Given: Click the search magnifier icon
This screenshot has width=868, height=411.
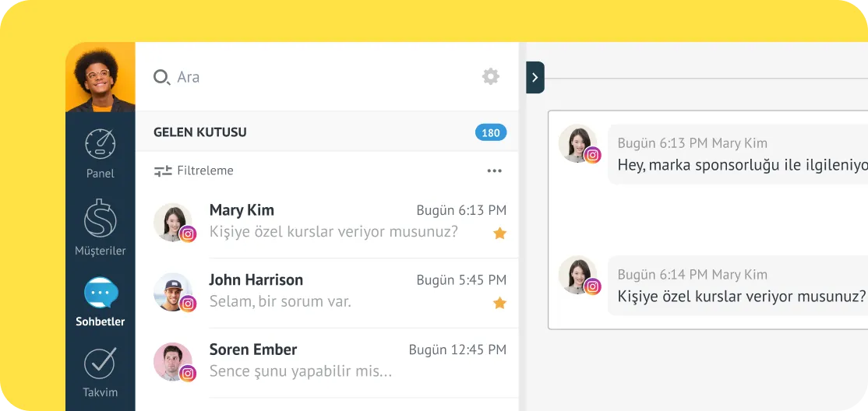Looking at the screenshot, I should pos(161,77).
